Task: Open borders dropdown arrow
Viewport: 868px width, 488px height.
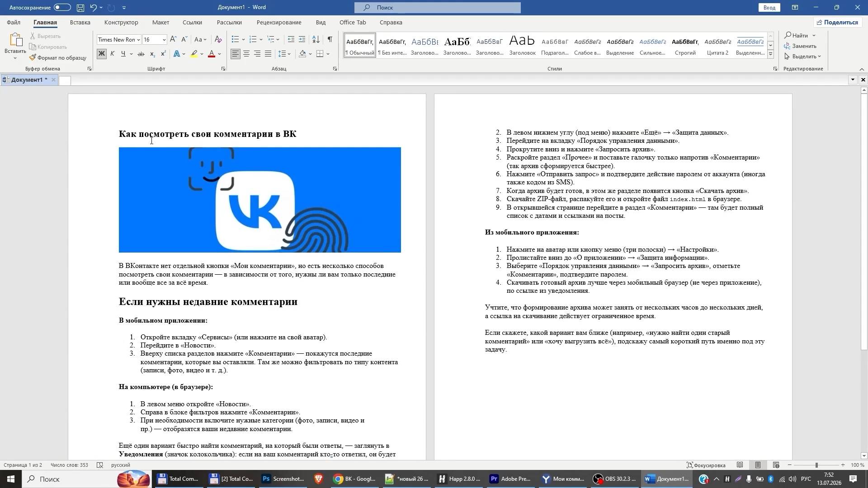Action: (x=328, y=54)
